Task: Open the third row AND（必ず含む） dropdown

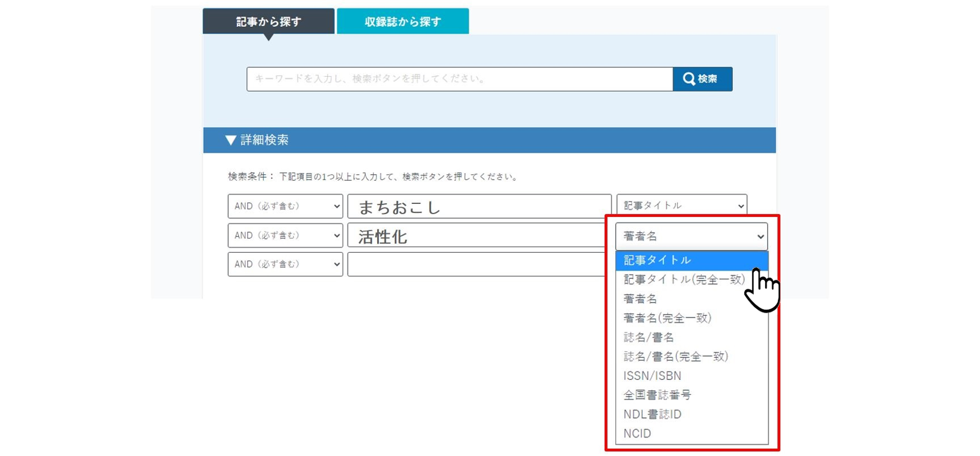Action: tap(285, 265)
